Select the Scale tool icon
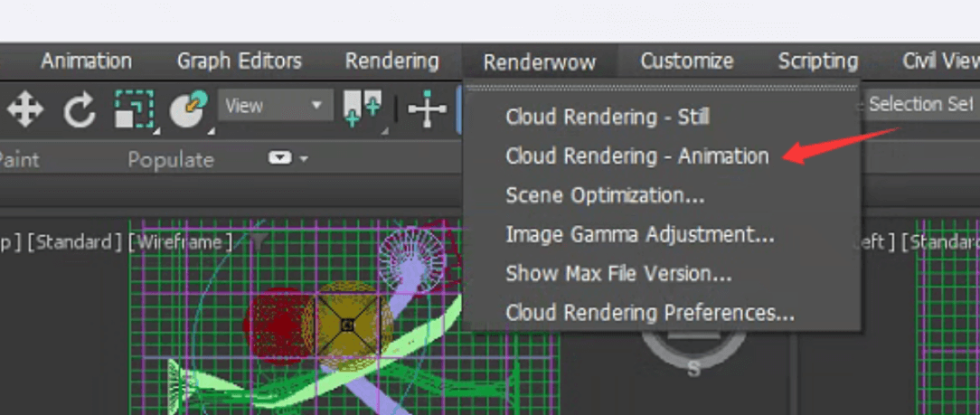980x415 pixels. tap(135, 110)
